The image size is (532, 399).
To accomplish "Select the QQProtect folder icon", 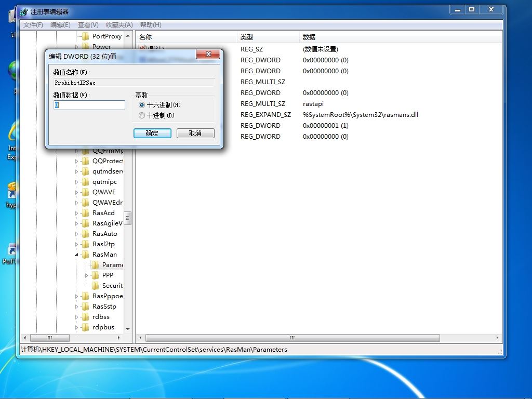I will (86, 161).
